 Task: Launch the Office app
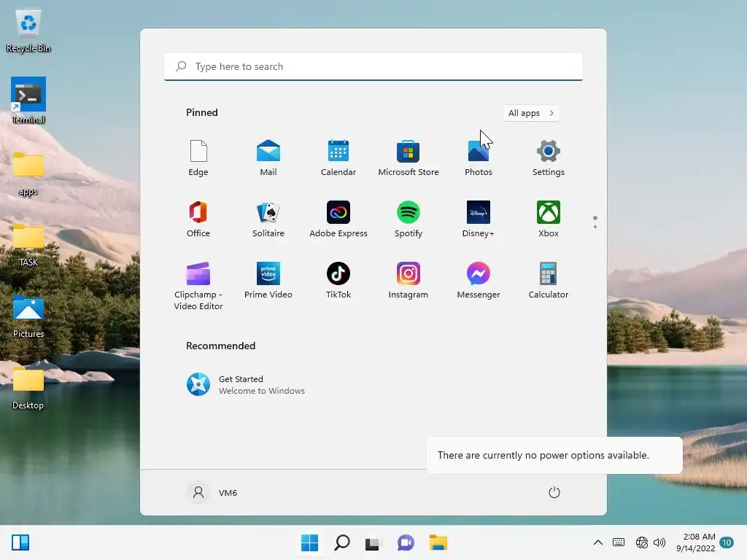tap(198, 219)
